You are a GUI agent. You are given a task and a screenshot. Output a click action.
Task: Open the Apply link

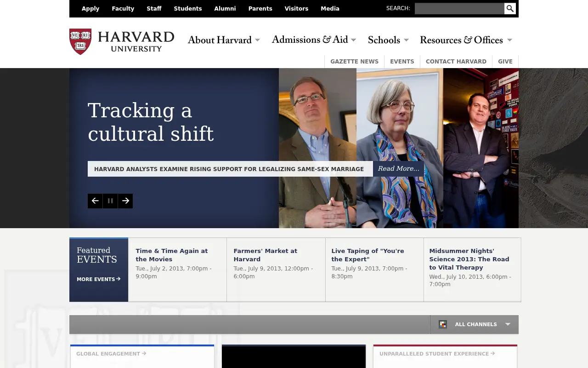click(x=90, y=9)
